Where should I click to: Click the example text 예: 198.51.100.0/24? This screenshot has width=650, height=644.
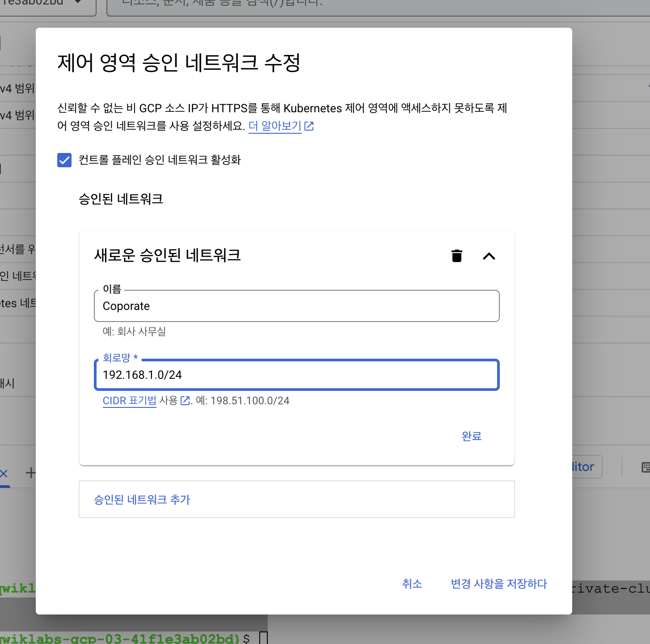point(243,401)
